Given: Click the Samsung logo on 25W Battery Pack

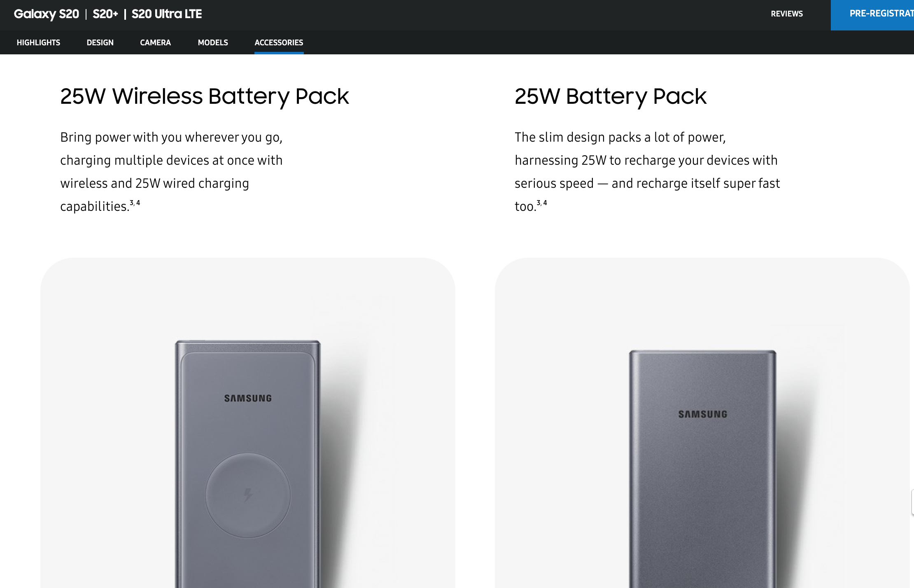Looking at the screenshot, I should 703,414.
